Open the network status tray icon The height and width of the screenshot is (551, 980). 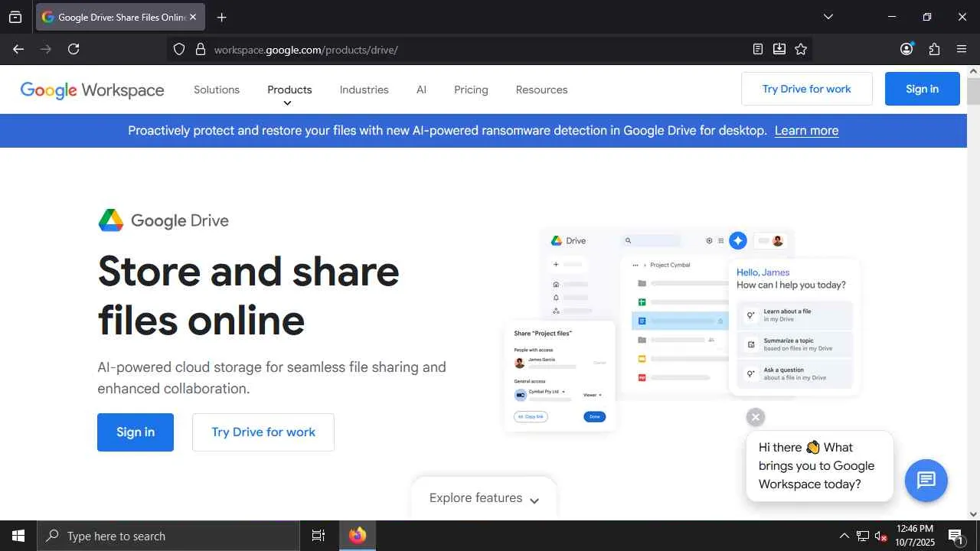863,536
